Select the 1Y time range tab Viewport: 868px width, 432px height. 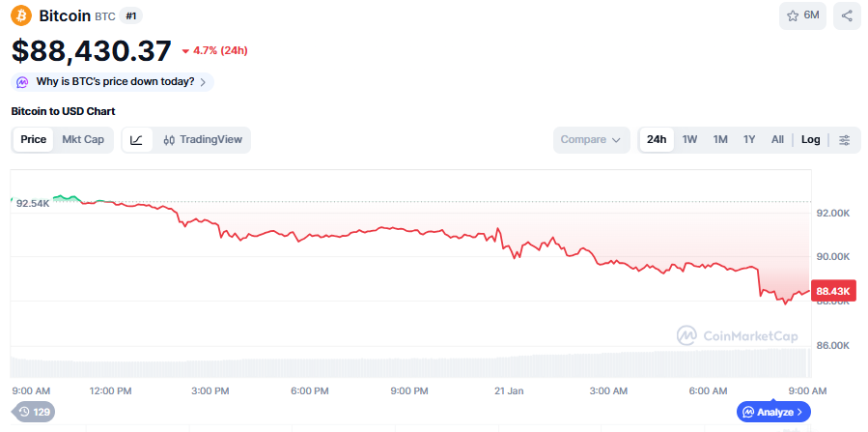(749, 139)
